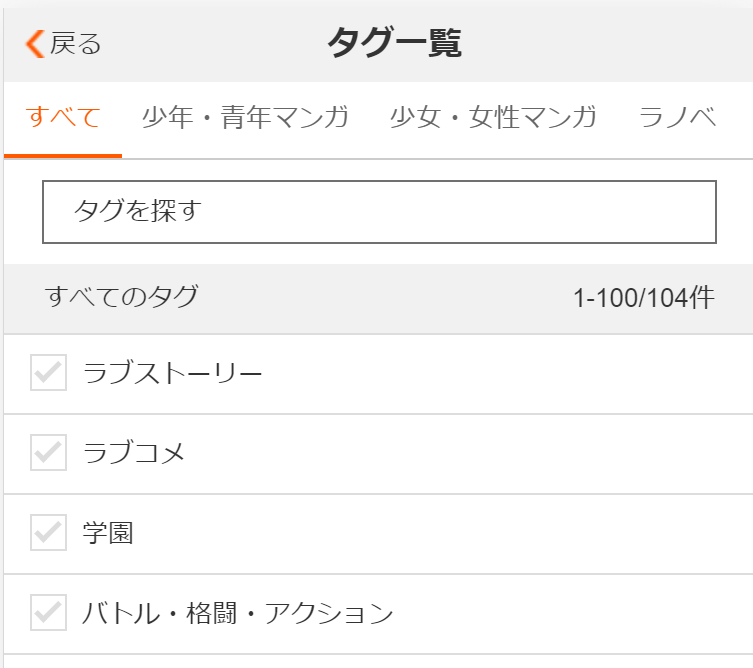Pick the 学園 tag label
The image size is (753, 668).
(108, 533)
